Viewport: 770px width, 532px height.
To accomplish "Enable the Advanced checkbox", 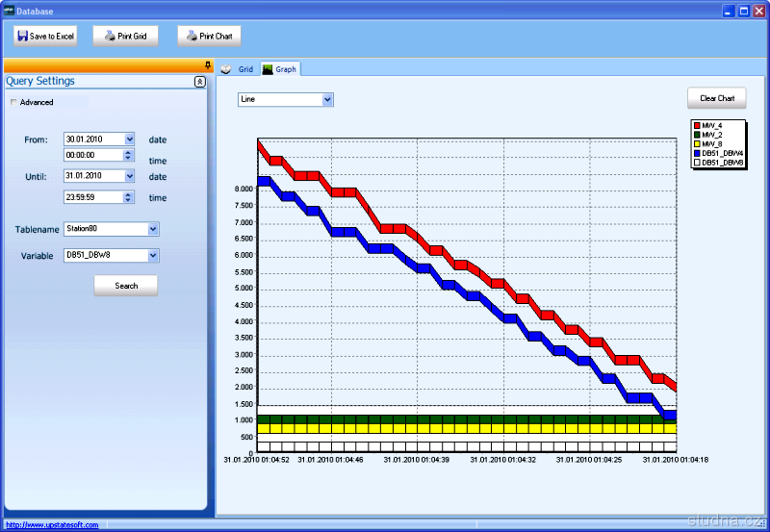I will (x=13, y=102).
